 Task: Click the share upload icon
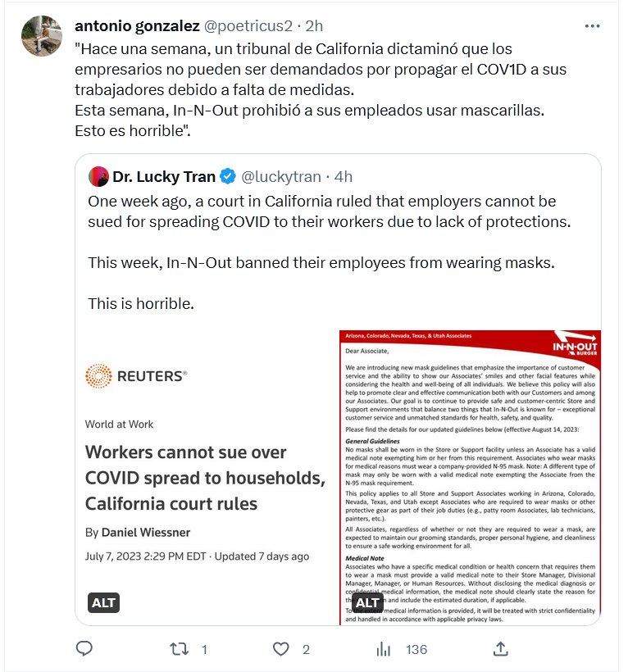click(x=500, y=649)
